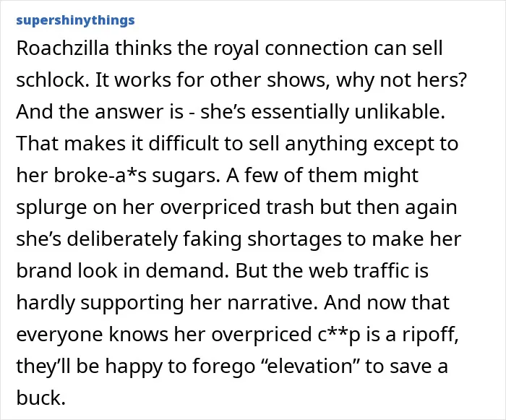The image size is (506, 420).
Task: Open the supershinythings user profile link
Action: coord(75,20)
